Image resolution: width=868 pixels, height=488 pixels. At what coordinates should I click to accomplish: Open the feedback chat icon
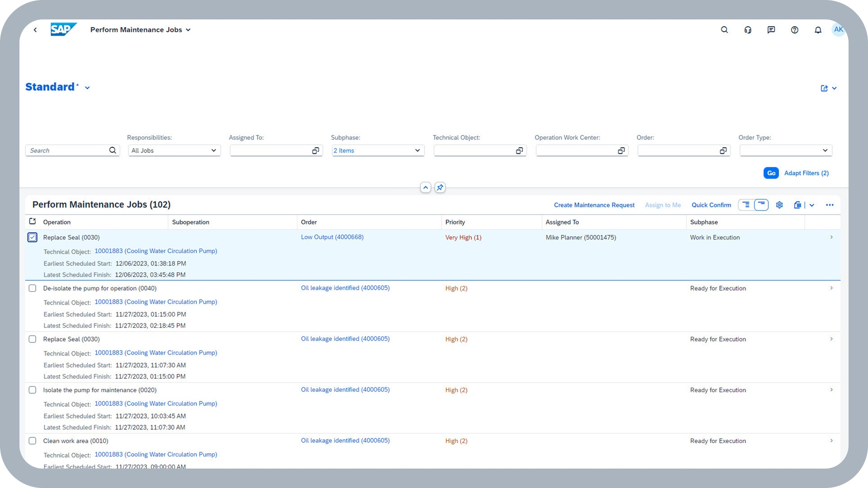(x=771, y=30)
